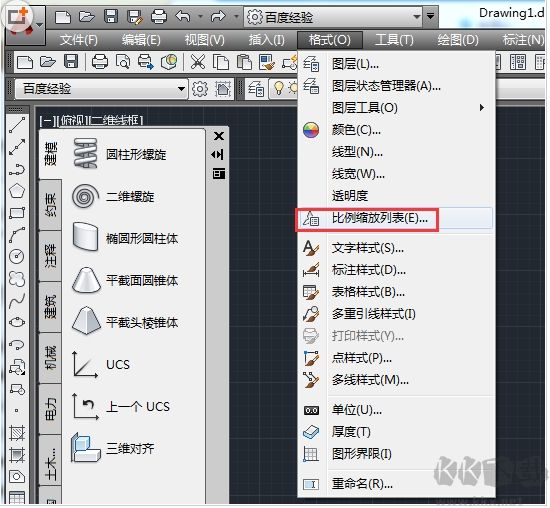This screenshot has width=550, height=508.
Task: Select the Arc tool
Action: point(17,235)
